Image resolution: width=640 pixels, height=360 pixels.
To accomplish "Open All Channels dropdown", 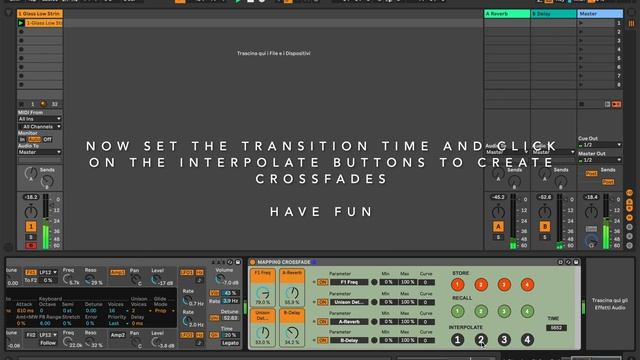I will [40, 127].
